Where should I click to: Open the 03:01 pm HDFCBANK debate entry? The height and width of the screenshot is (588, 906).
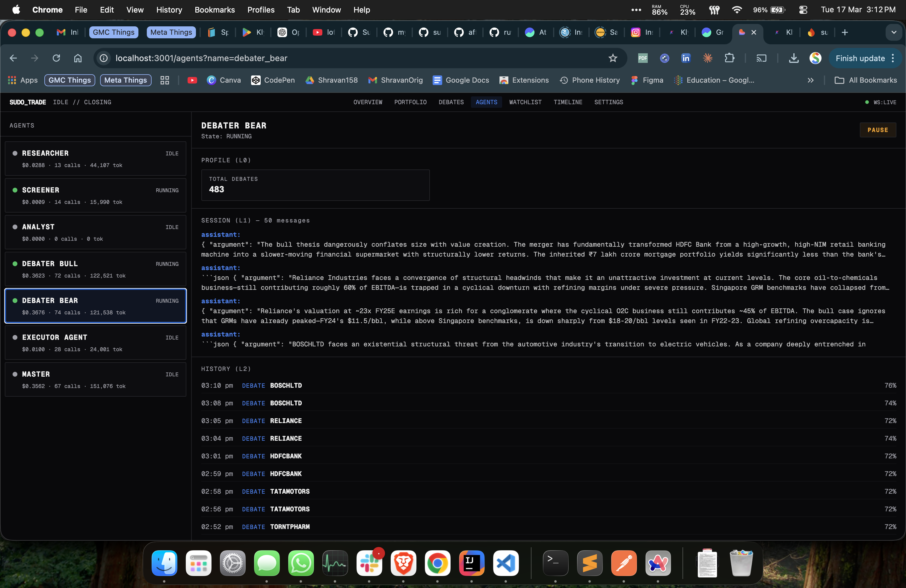click(549, 456)
